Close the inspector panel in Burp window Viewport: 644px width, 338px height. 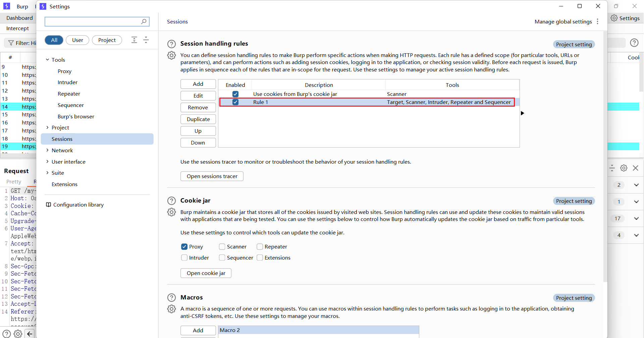pos(636,168)
